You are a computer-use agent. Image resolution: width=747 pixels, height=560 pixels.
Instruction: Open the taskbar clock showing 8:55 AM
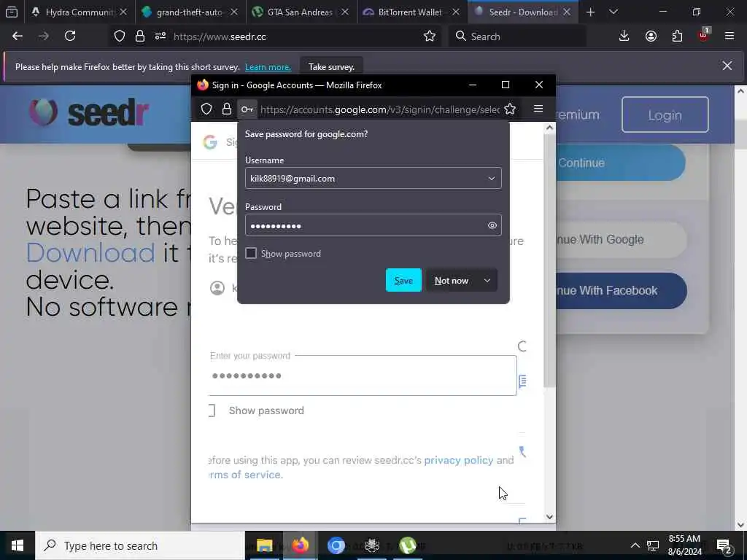coord(684,545)
